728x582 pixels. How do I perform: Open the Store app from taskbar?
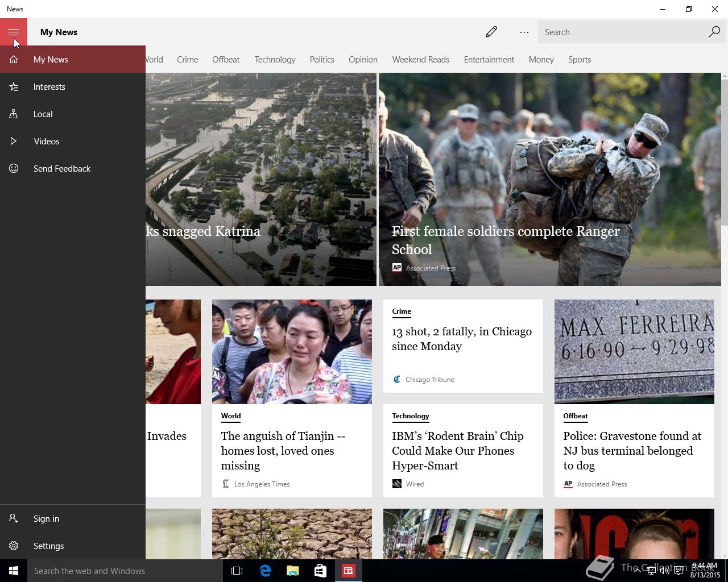click(321, 571)
